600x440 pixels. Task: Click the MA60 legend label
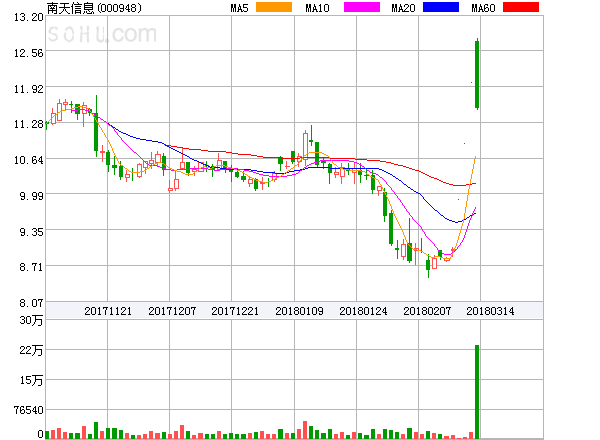[x=483, y=8]
